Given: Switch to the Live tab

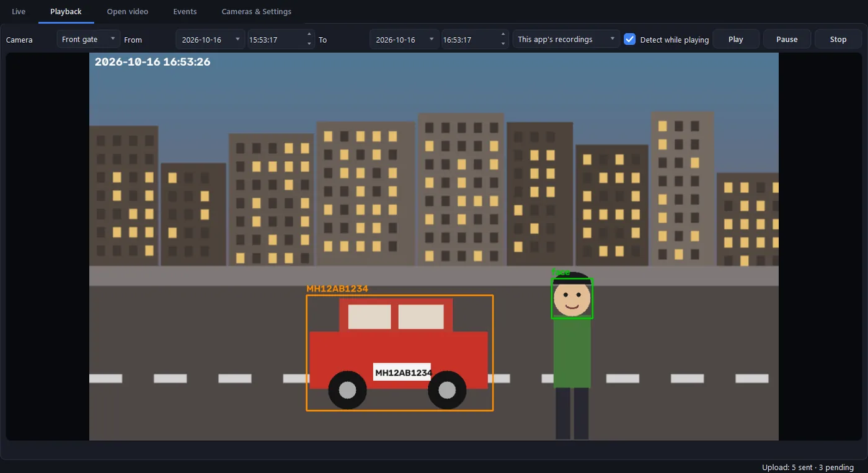Looking at the screenshot, I should point(19,12).
